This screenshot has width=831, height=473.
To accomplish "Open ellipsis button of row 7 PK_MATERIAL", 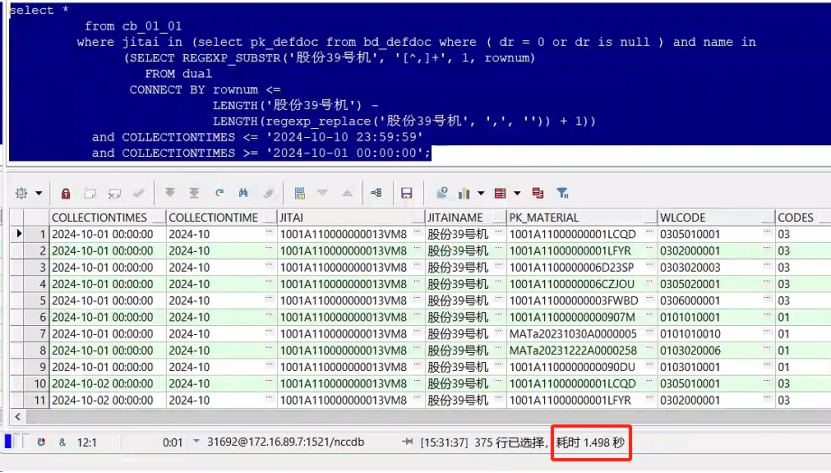I will [649, 332].
